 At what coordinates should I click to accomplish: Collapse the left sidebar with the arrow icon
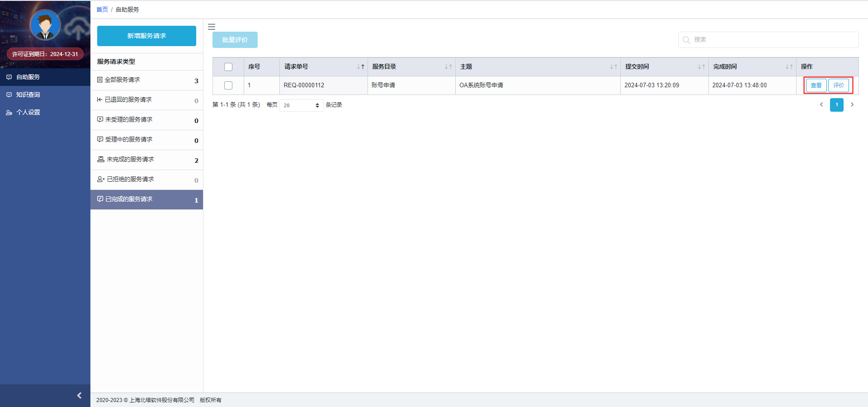pyautogui.click(x=79, y=396)
